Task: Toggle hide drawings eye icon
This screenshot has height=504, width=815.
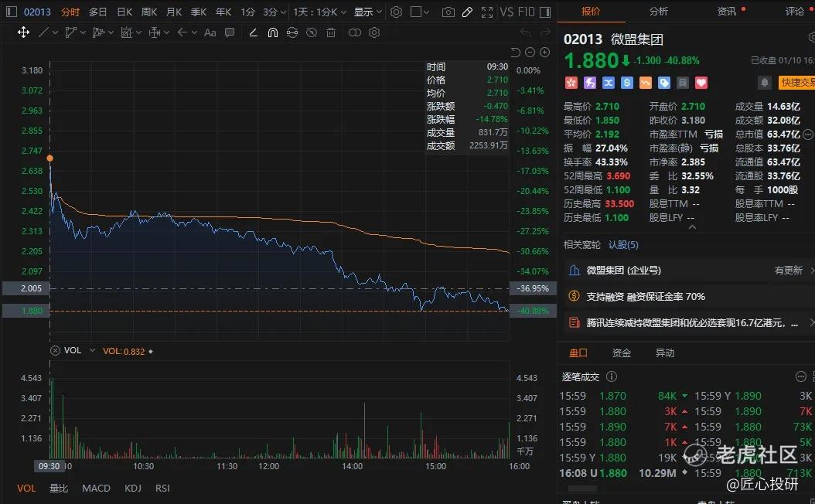Action: [x=312, y=32]
